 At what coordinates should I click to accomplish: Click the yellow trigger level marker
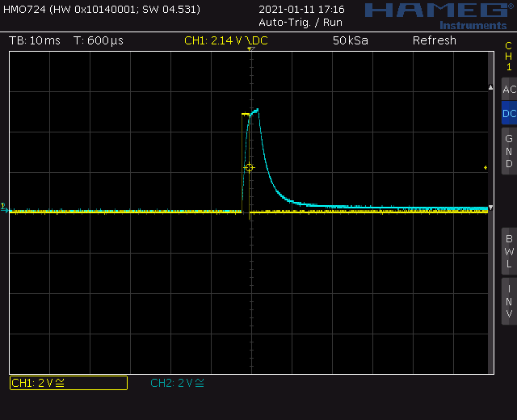pos(485,168)
